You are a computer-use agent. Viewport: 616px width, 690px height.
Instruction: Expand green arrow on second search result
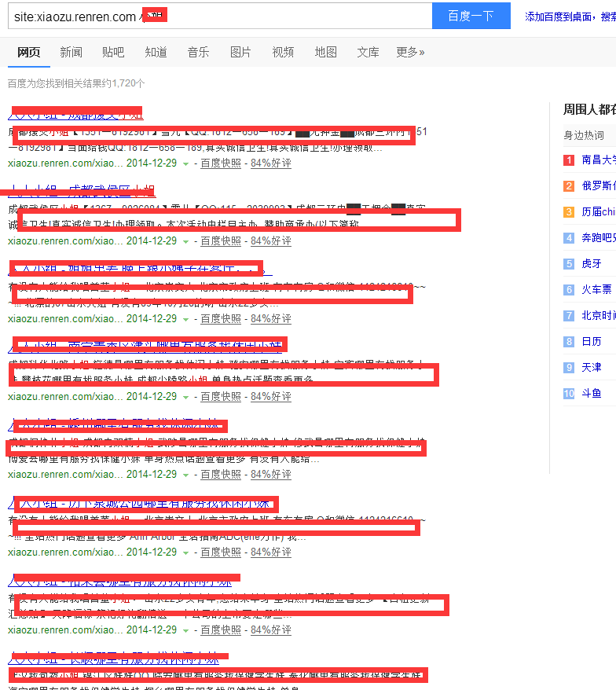pos(186,242)
